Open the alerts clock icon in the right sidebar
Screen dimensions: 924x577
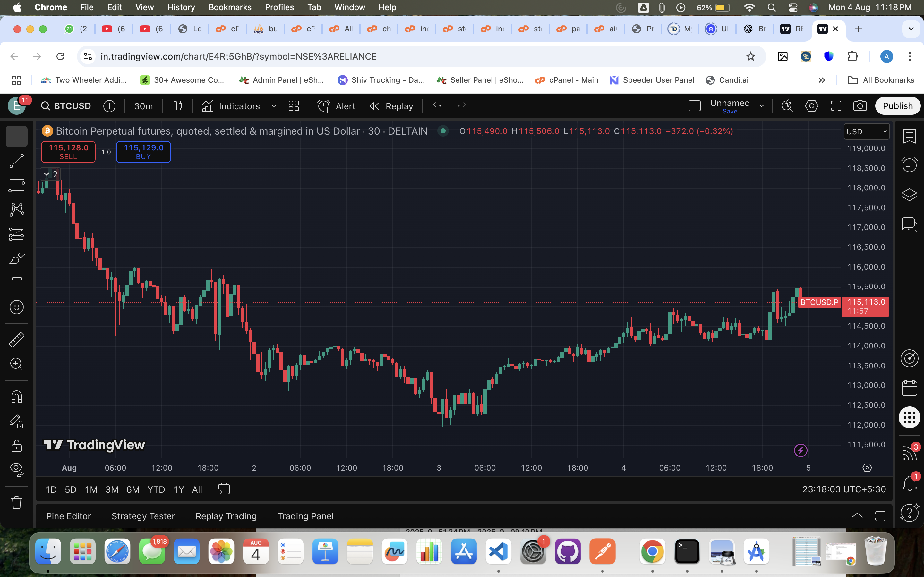pyautogui.click(x=909, y=165)
